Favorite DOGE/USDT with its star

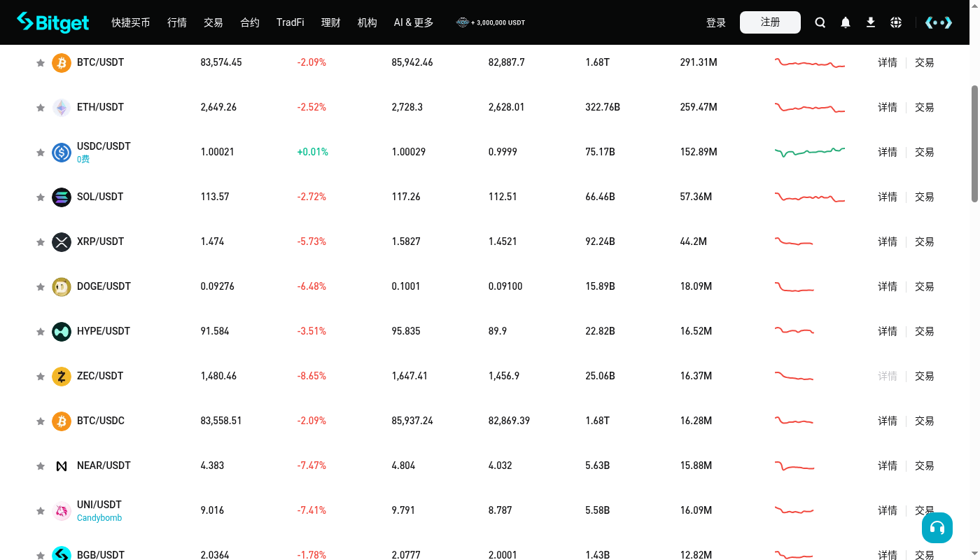pos(41,287)
